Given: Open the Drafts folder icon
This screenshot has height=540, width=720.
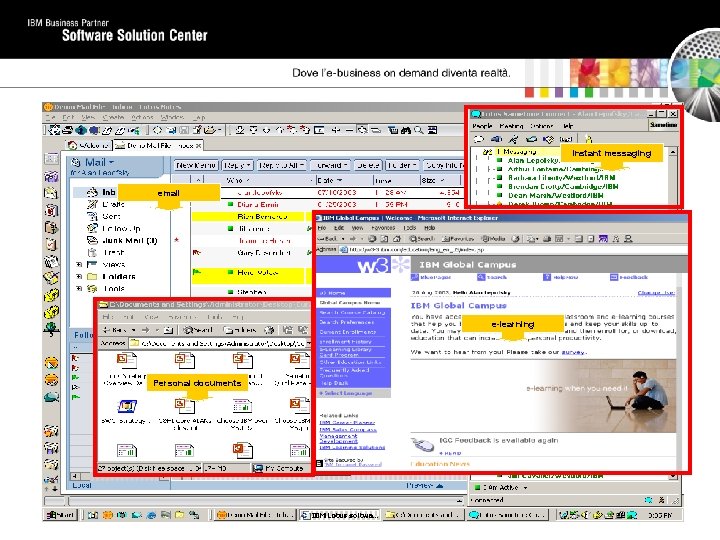Looking at the screenshot, I should click(92, 204).
